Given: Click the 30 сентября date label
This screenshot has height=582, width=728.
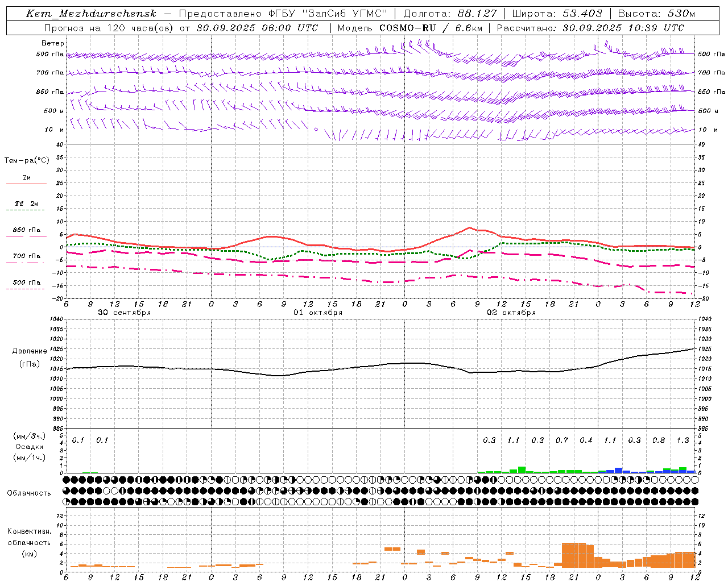Looking at the screenshot, I should pyautogui.click(x=124, y=313).
